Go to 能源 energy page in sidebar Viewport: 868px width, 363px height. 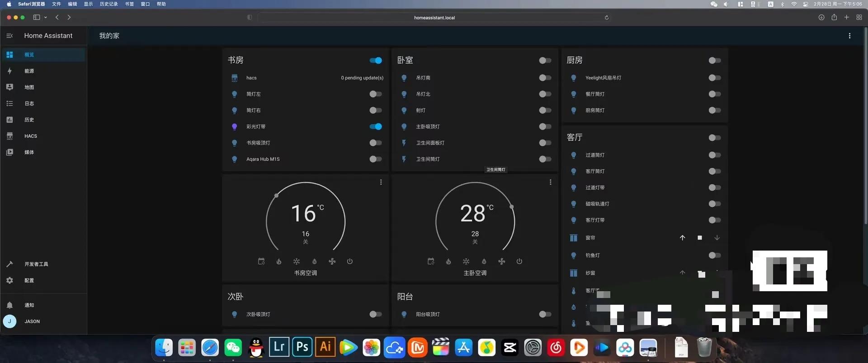pyautogui.click(x=29, y=71)
